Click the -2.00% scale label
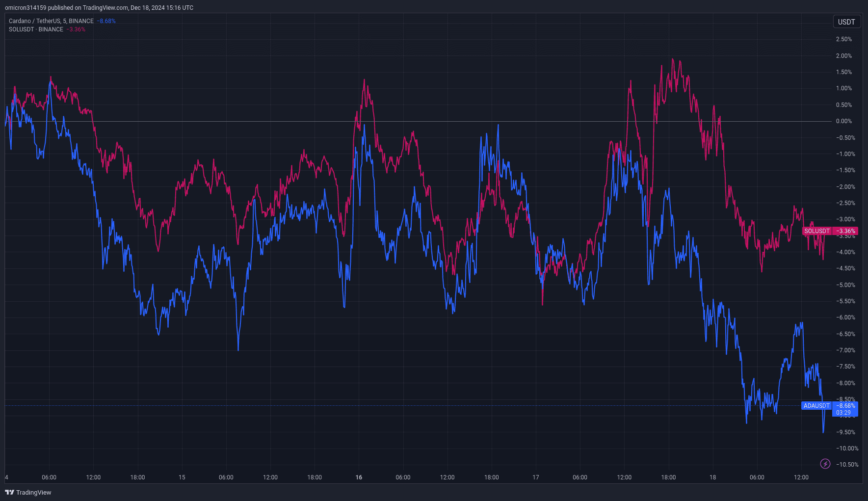Screen dimensions: 868x501 point(845,187)
